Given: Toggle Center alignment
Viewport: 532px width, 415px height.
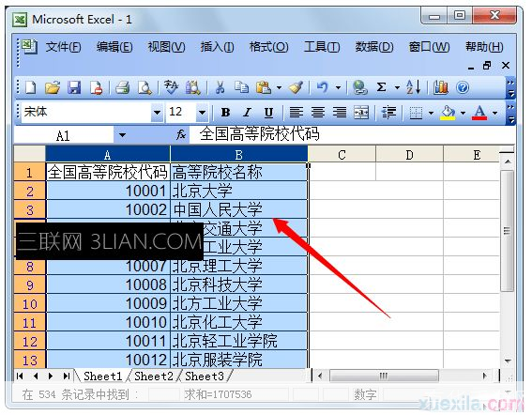Looking at the screenshot, I should tap(318, 112).
